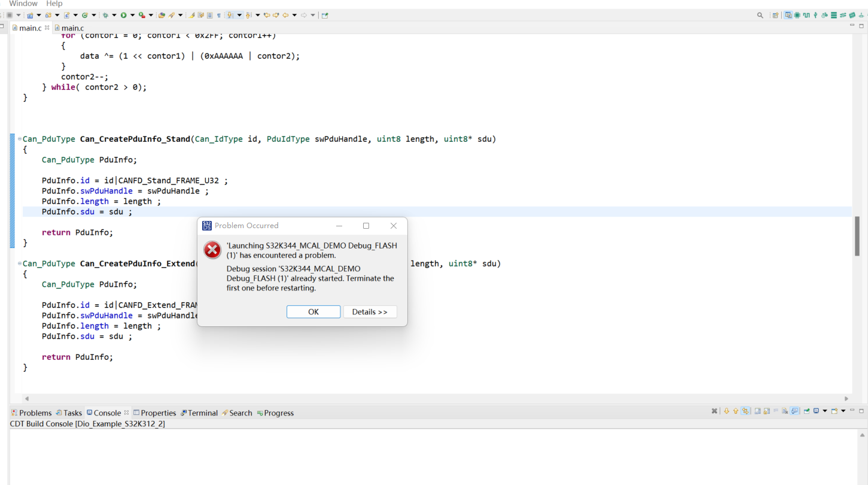Pin the Console view

806,411
